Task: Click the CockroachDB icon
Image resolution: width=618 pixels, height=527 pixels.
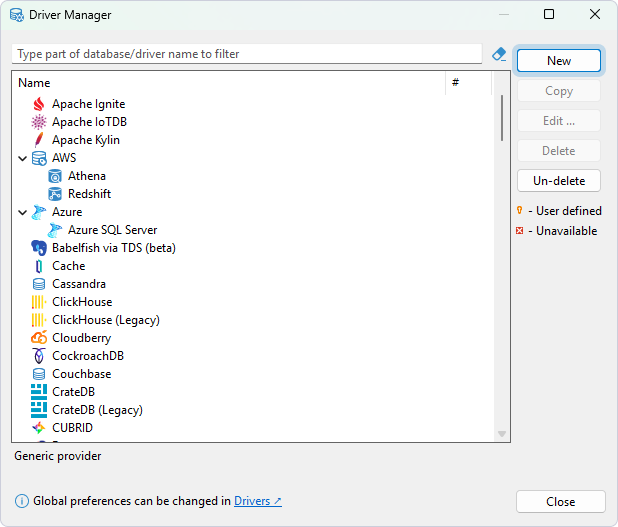Action: pyautogui.click(x=39, y=356)
